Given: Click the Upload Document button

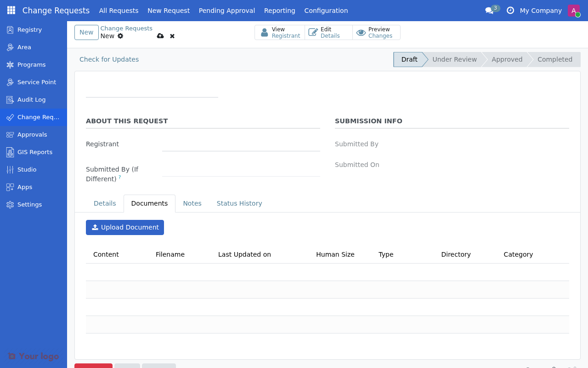Looking at the screenshot, I should 124,227.
